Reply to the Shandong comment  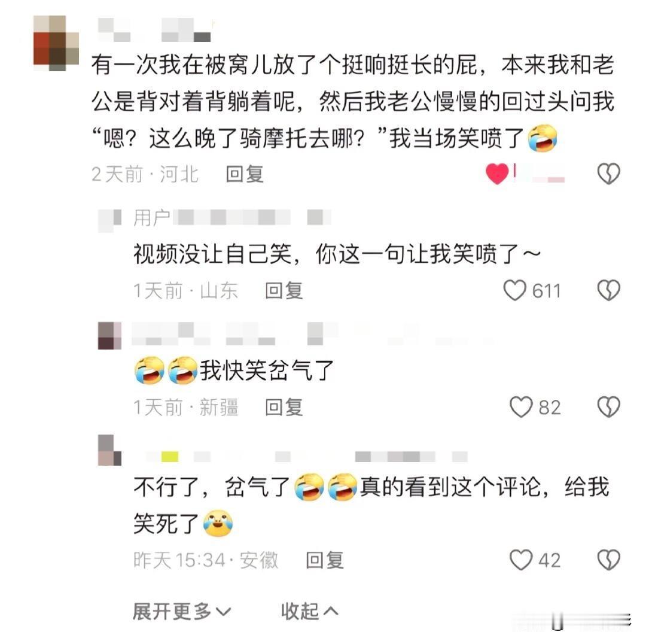[x=284, y=291]
